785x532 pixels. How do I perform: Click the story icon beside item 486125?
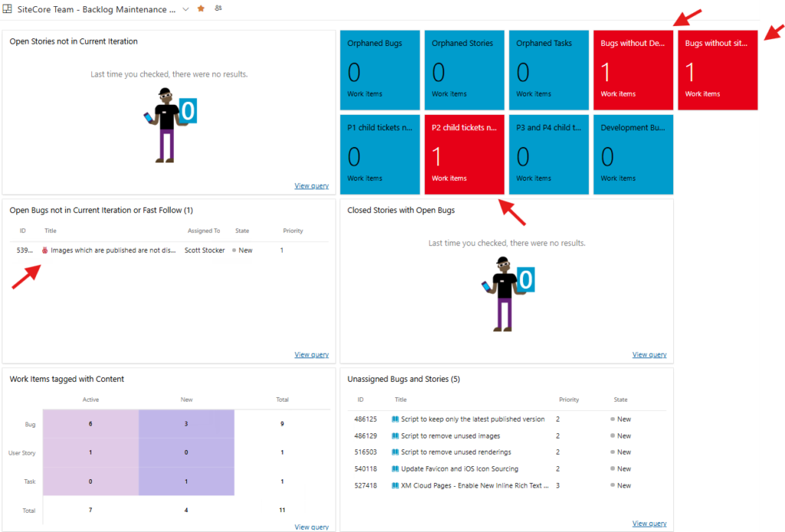coord(396,419)
